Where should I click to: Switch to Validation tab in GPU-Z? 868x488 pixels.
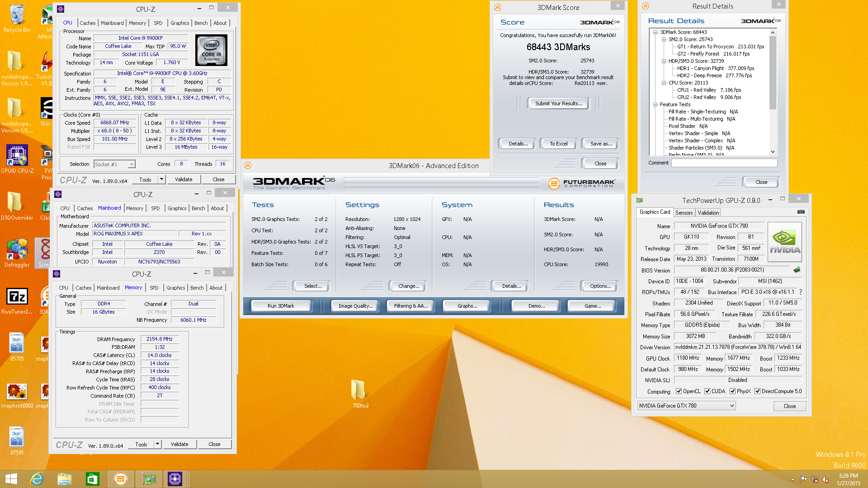(x=708, y=213)
